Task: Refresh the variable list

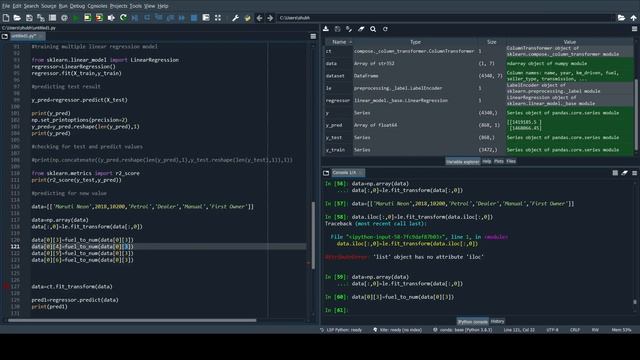Action: click(x=385, y=29)
